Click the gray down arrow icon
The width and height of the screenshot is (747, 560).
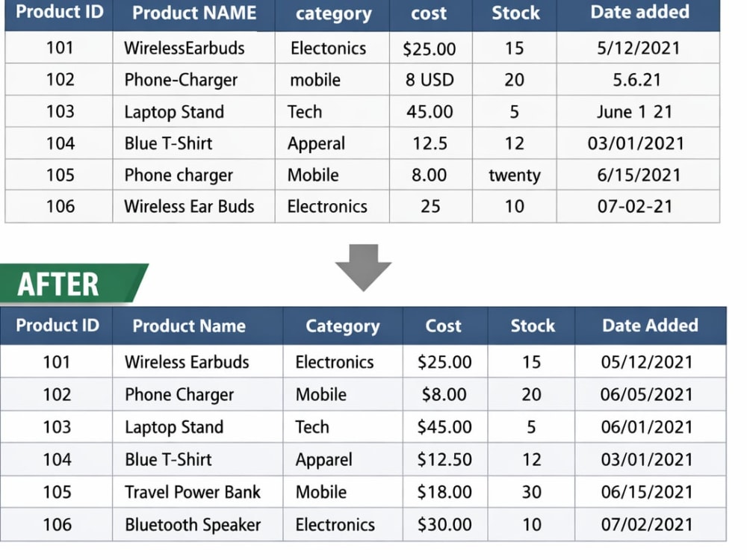pyautogui.click(x=363, y=267)
